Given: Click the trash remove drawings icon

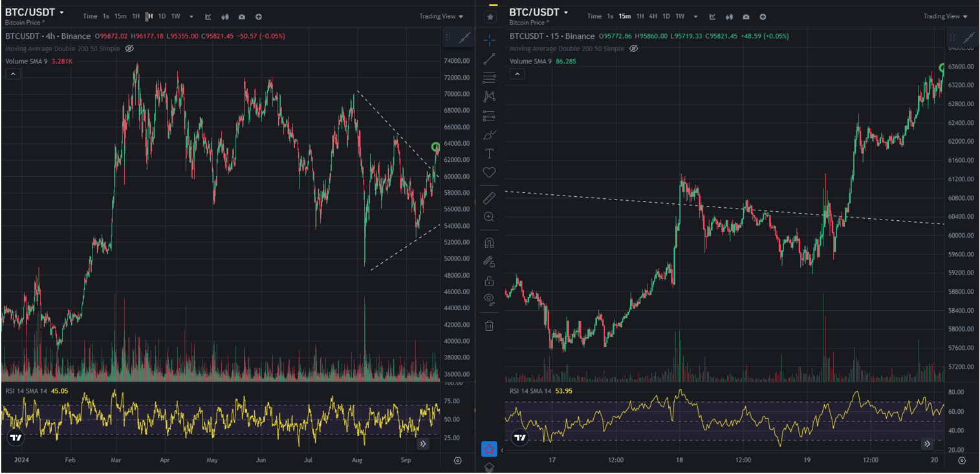Looking at the screenshot, I should 489,325.
